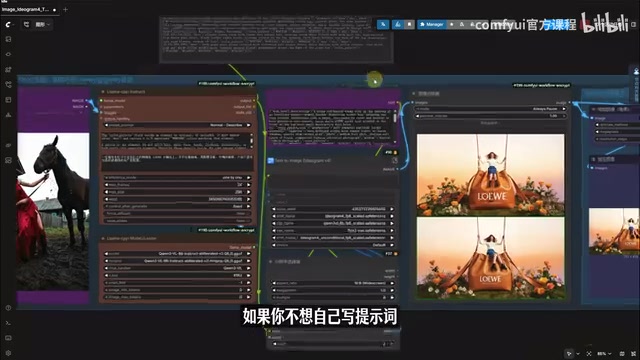This screenshot has height=360, width=640.
Task: Collapse the Llama-cpp Model Loader node title dot
Action: [103, 238]
